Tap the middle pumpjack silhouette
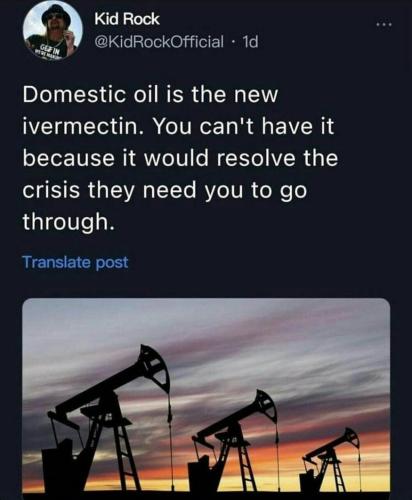The height and width of the screenshot is (500, 412). 233,443
